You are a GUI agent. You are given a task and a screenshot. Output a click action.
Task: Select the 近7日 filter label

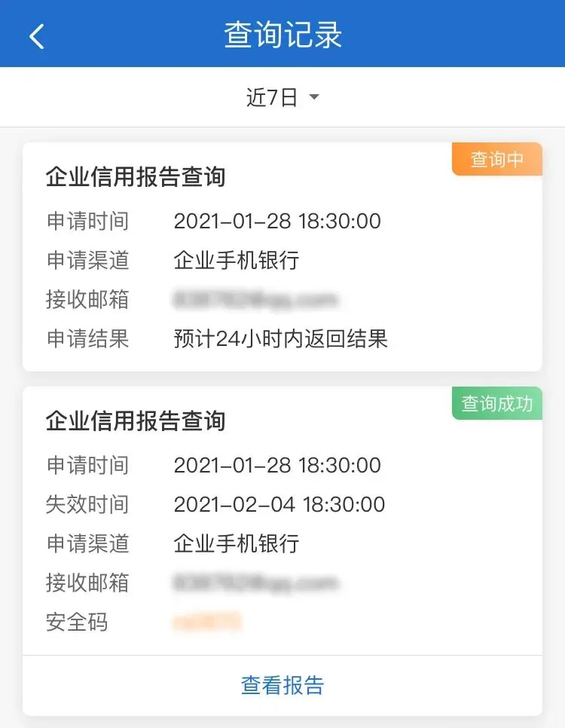(x=272, y=97)
